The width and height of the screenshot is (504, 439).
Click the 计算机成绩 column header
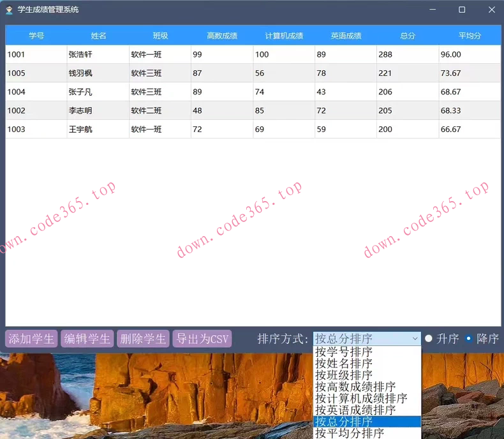(284, 35)
